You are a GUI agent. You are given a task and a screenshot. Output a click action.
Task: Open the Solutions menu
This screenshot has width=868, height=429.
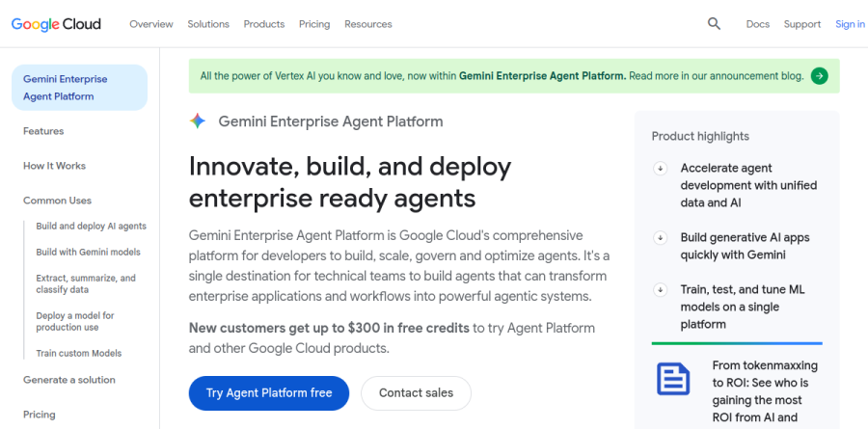pos(208,24)
